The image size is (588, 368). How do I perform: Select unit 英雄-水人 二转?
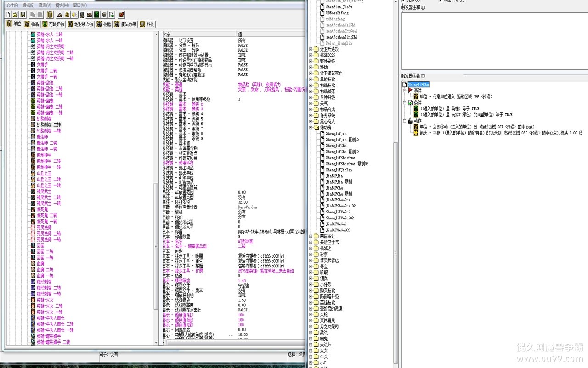(x=49, y=34)
